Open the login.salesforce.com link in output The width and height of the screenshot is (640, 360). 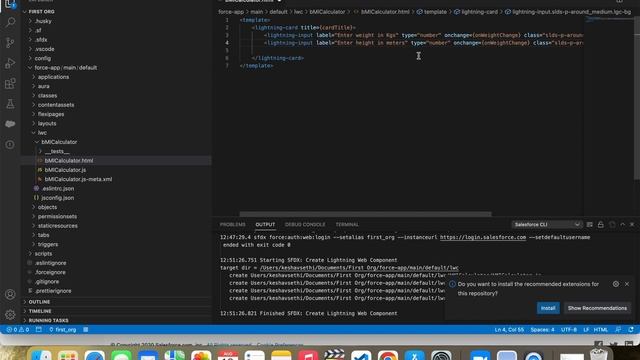[x=483, y=237]
